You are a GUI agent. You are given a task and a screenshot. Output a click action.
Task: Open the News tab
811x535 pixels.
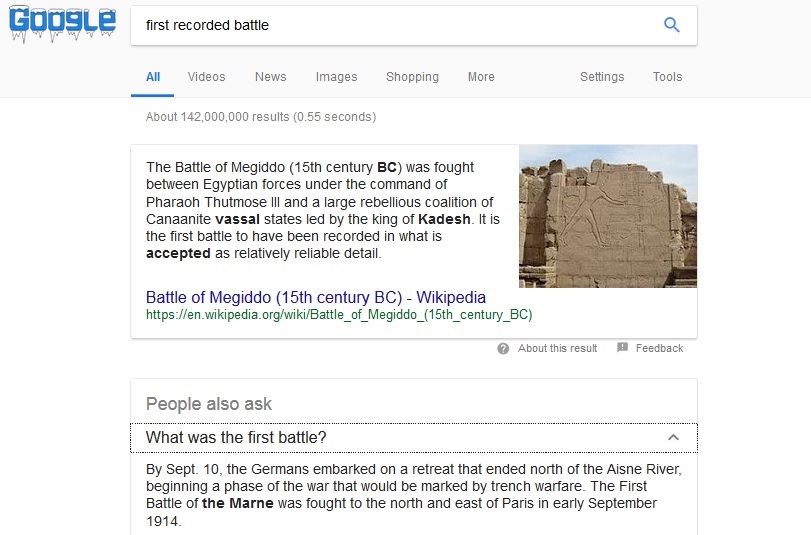pos(270,77)
